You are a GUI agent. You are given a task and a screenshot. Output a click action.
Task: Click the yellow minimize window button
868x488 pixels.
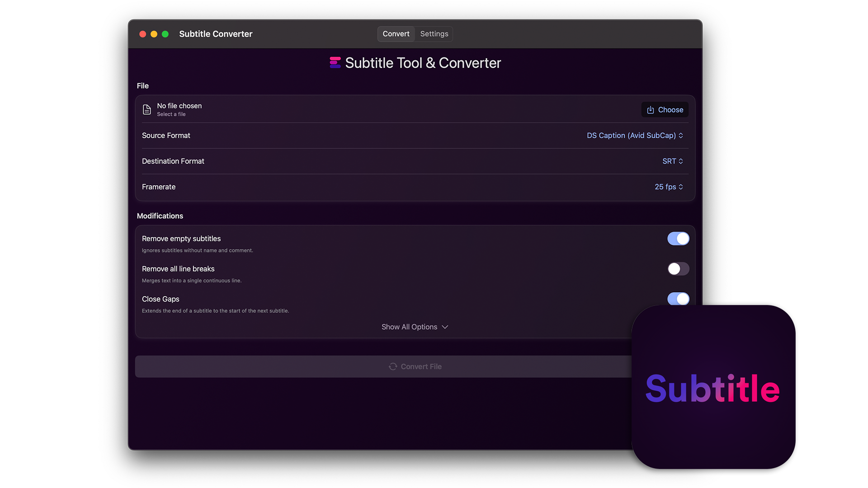coord(154,34)
